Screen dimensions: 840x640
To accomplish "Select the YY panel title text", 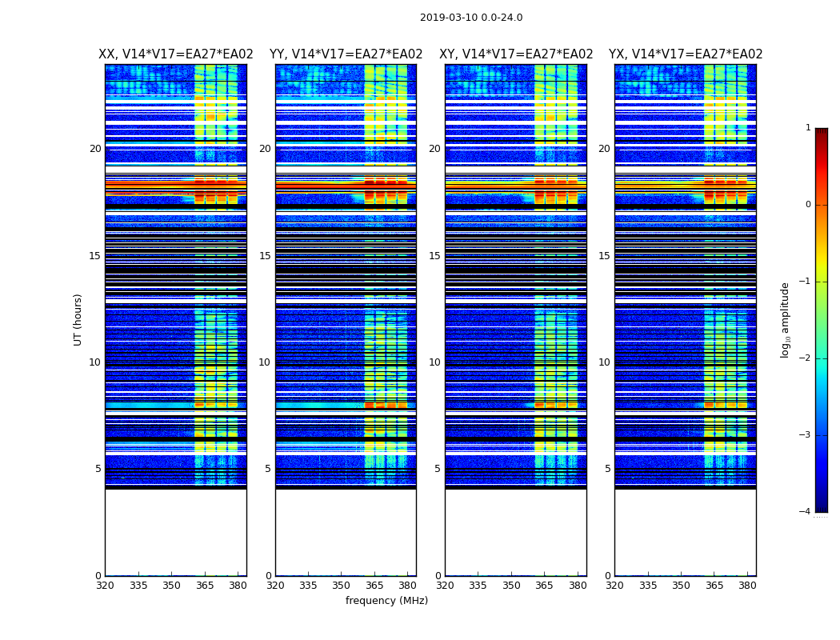I will pos(346,54).
